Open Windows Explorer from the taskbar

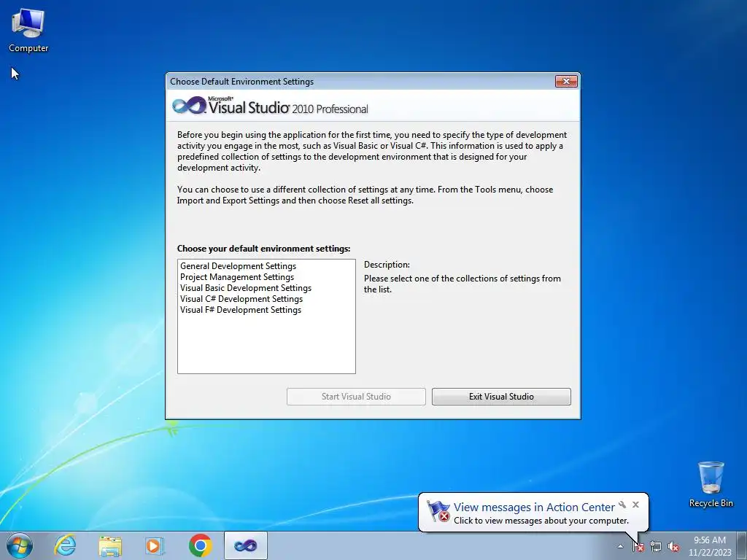coord(110,545)
